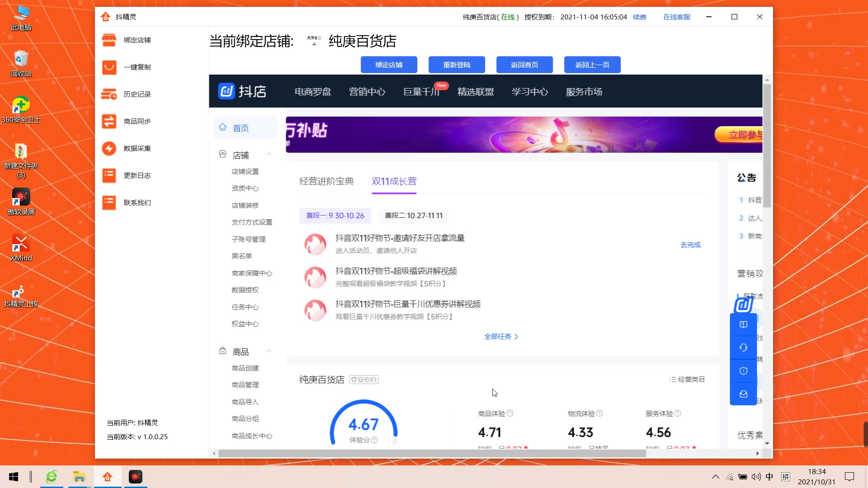This screenshot has height=488, width=868.
Task: Open 抖音双11好物节-超级福袋讲解视频 task
Action: (396, 271)
